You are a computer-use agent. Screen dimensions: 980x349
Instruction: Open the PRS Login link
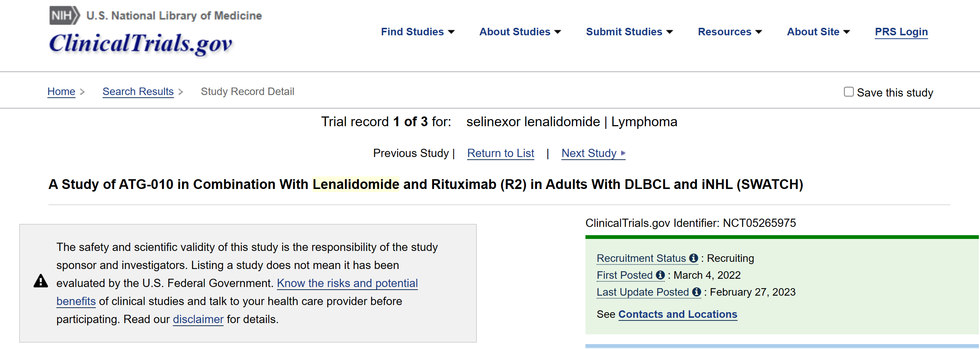(x=901, y=32)
